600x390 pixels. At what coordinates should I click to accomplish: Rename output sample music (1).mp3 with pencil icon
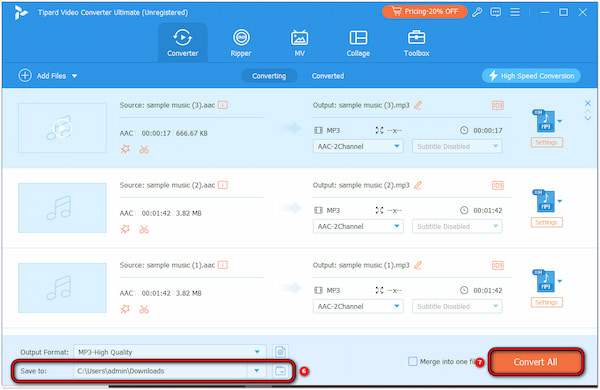click(x=418, y=265)
